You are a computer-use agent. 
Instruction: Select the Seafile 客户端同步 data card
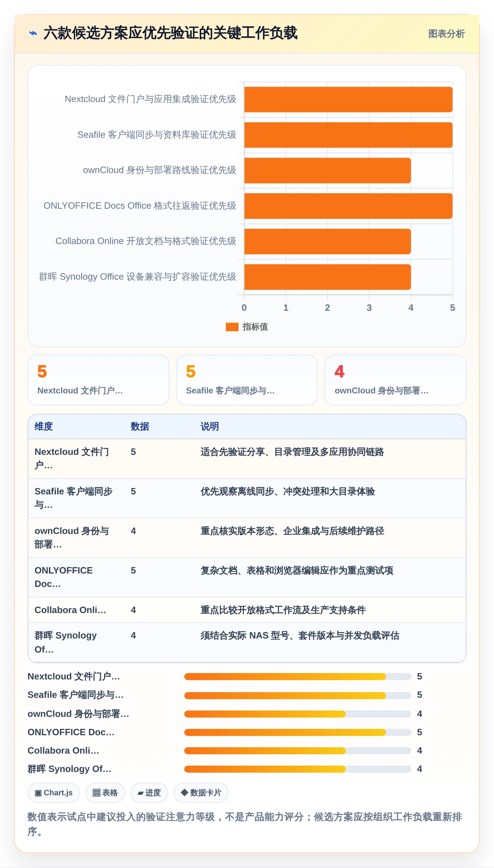(x=247, y=380)
